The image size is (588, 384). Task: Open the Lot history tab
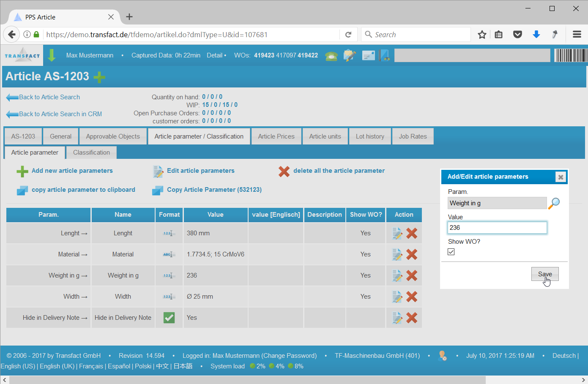tap(370, 136)
